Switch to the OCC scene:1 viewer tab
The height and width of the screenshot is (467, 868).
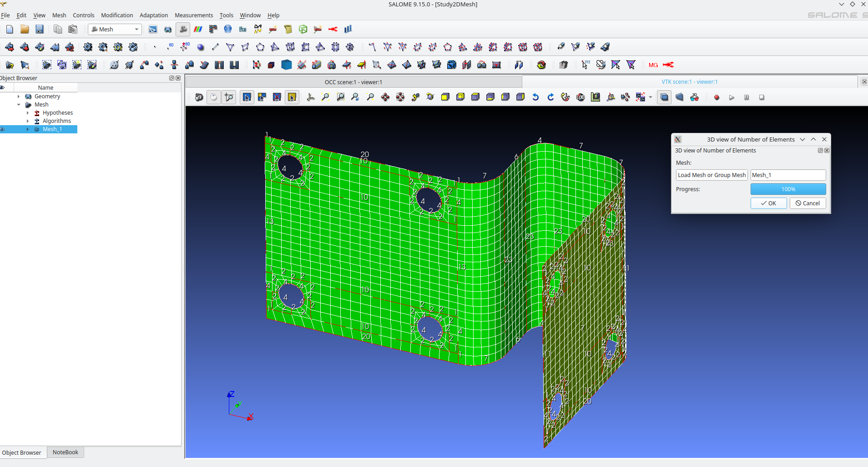pyautogui.click(x=353, y=82)
